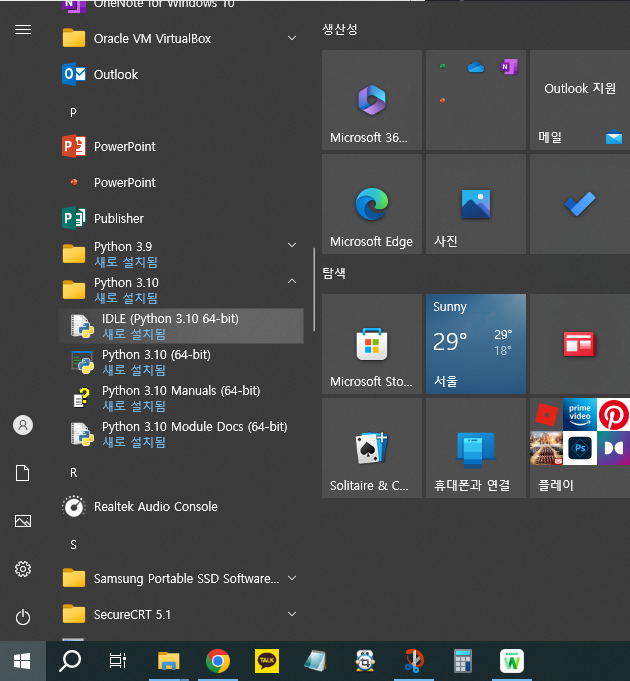Launch PowerPoint with the orange P icon

pos(181,146)
